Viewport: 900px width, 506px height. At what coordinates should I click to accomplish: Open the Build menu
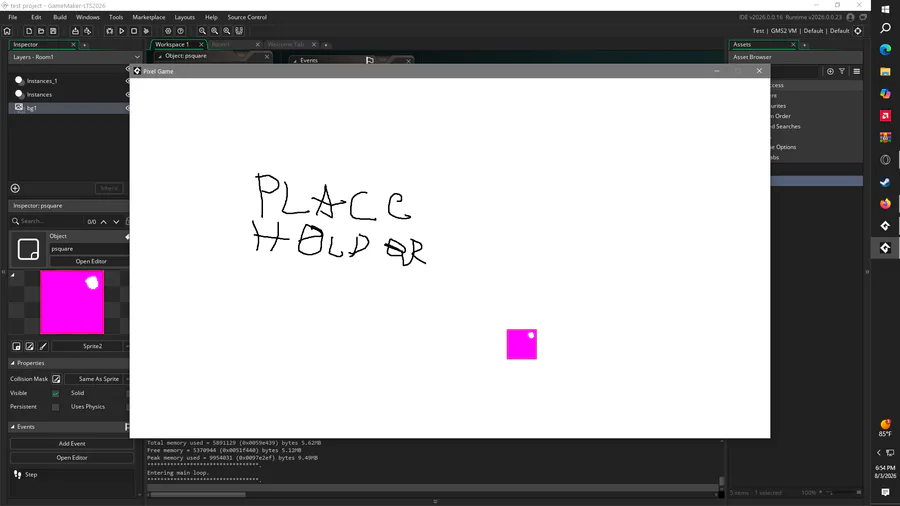[60, 17]
